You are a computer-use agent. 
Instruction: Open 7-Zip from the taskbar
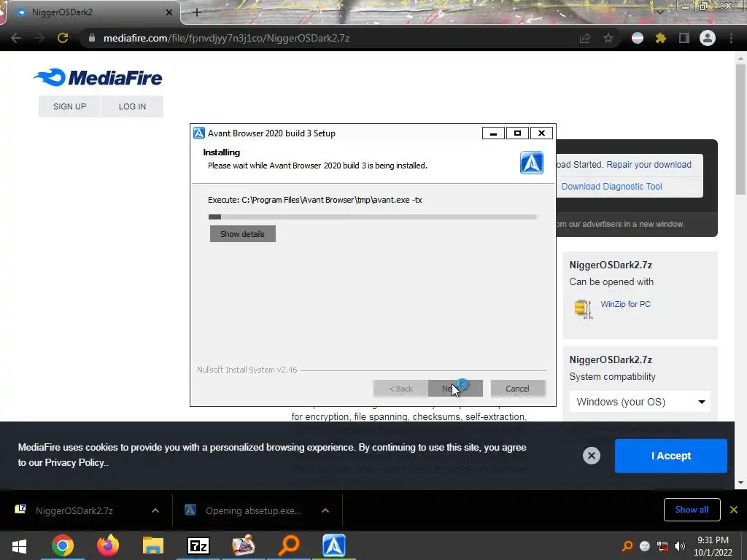click(198, 545)
